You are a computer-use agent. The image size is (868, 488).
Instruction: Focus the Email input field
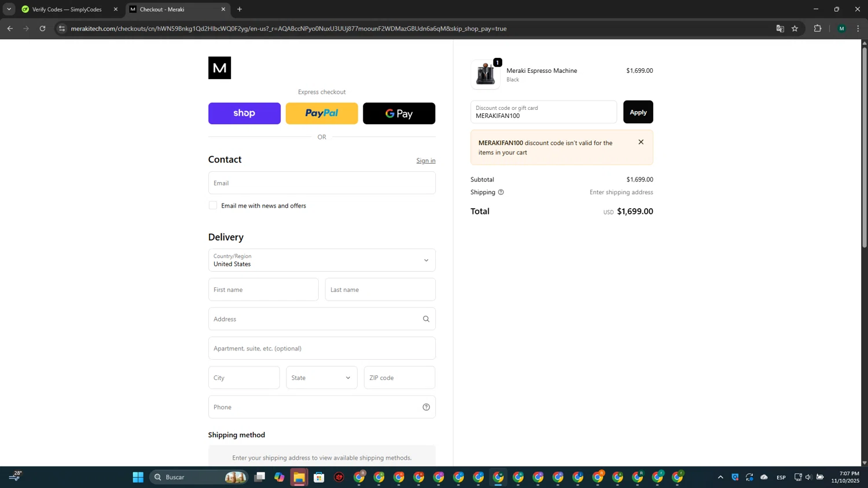coord(322,183)
